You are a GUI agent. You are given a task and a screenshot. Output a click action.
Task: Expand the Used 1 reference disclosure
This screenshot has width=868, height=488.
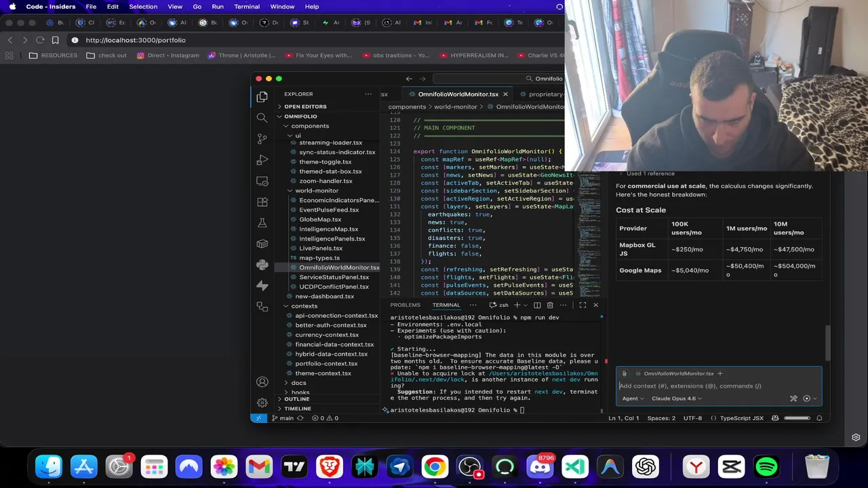(x=650, y=174)
